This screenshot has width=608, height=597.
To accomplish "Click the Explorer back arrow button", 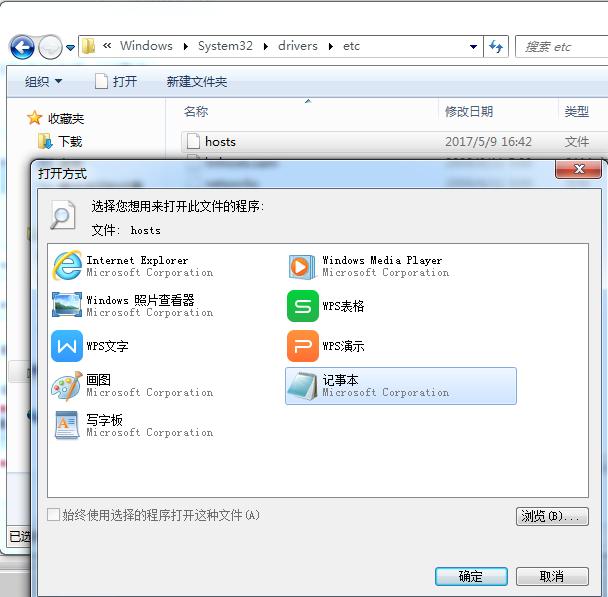I will 22,47.
